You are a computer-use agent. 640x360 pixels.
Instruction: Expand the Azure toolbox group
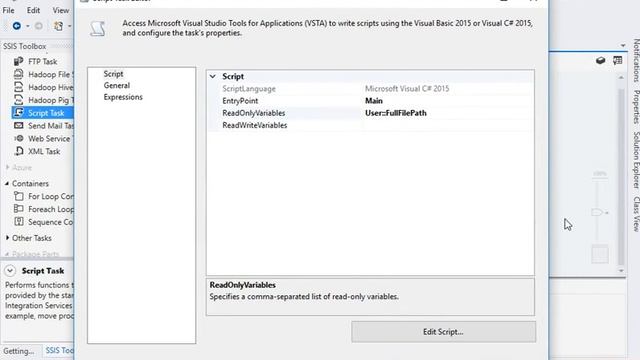(7, 167)
